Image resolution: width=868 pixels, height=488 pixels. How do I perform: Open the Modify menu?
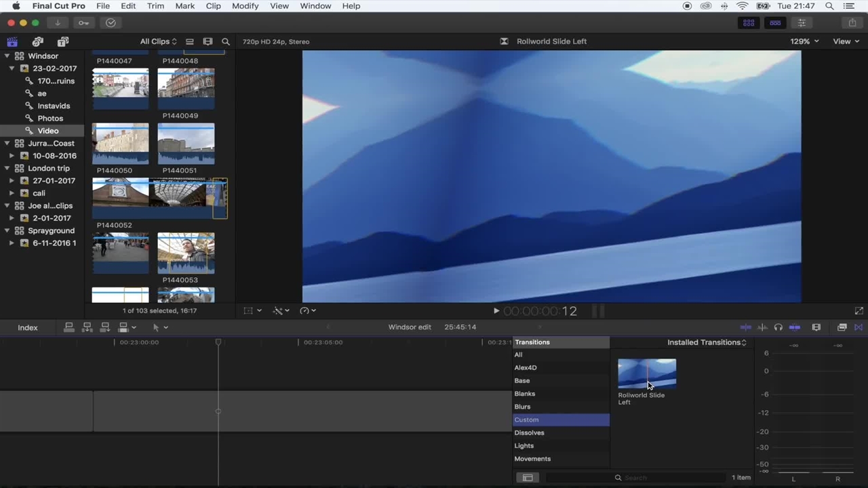point(245,6)
